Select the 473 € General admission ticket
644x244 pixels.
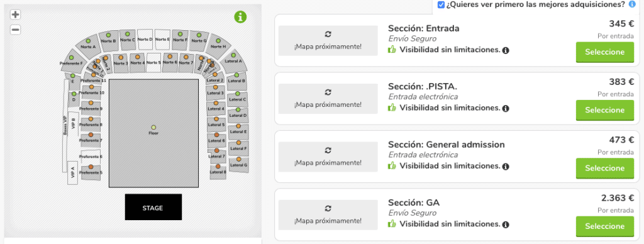click(604, 168)
